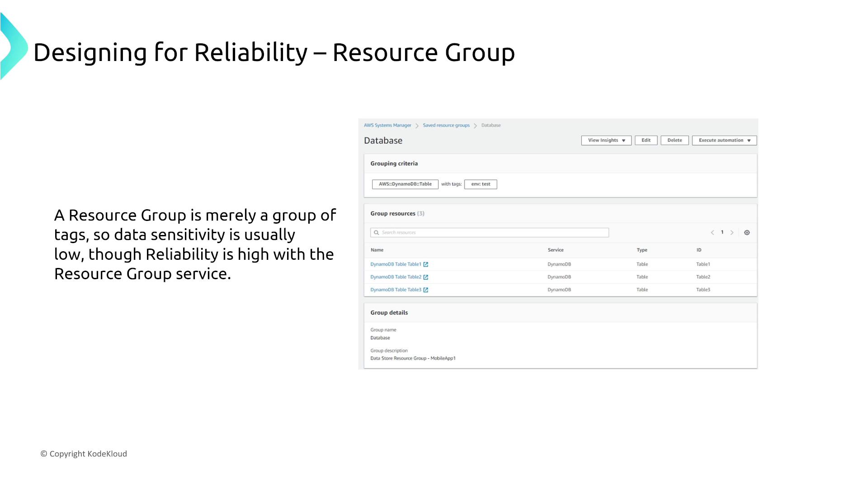Open DynamoDB Table Table3 link

point(396,290)
